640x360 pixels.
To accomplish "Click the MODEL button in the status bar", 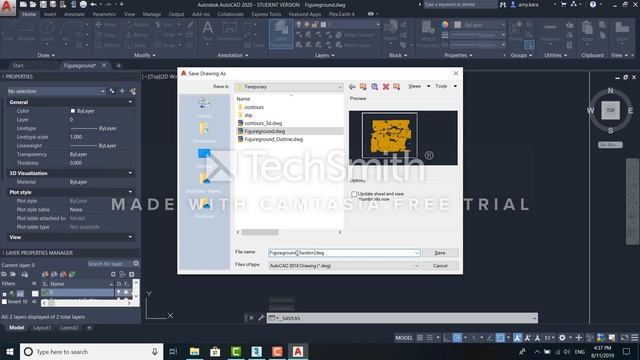I will click(x=404, y=338).
